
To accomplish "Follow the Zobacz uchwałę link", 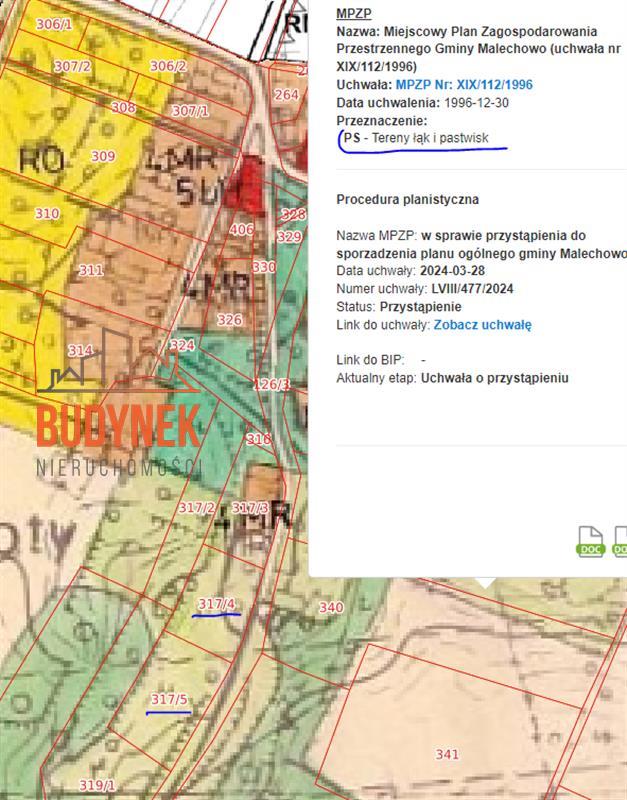I will [482, 325].
